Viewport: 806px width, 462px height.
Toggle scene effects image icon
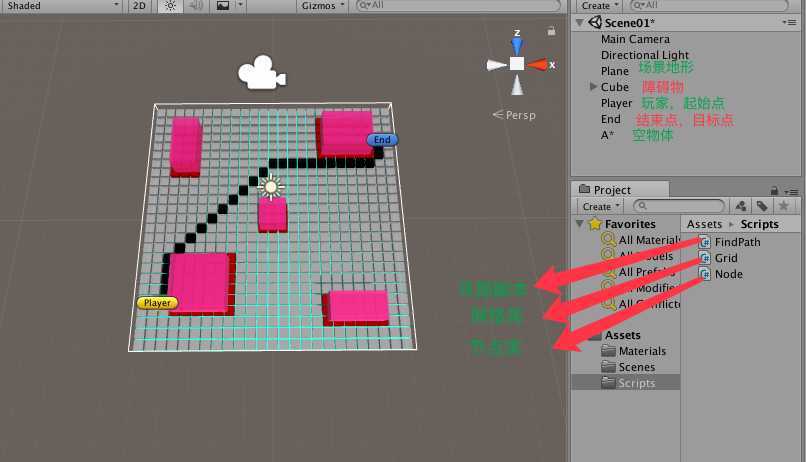[x=223, y=6]
